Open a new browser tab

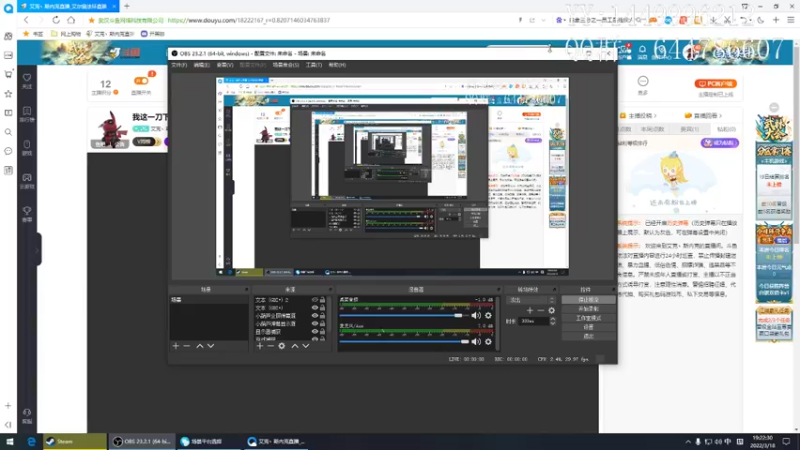click(127, 6)
